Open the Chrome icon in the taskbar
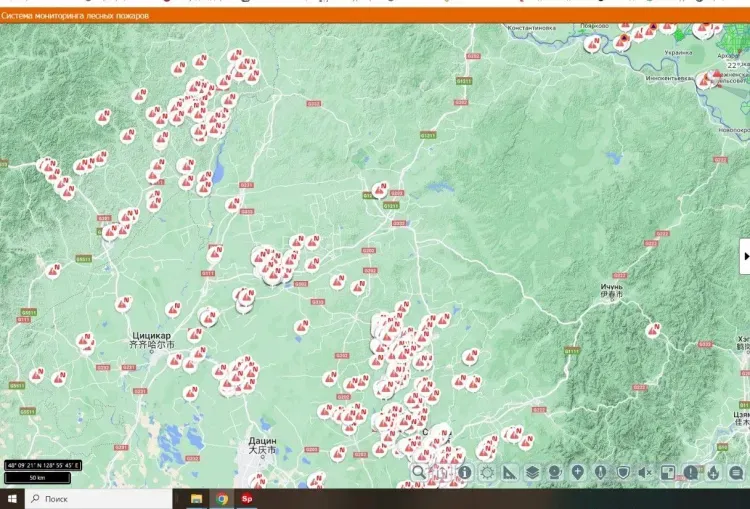750x509 pixels. [221, 498]
